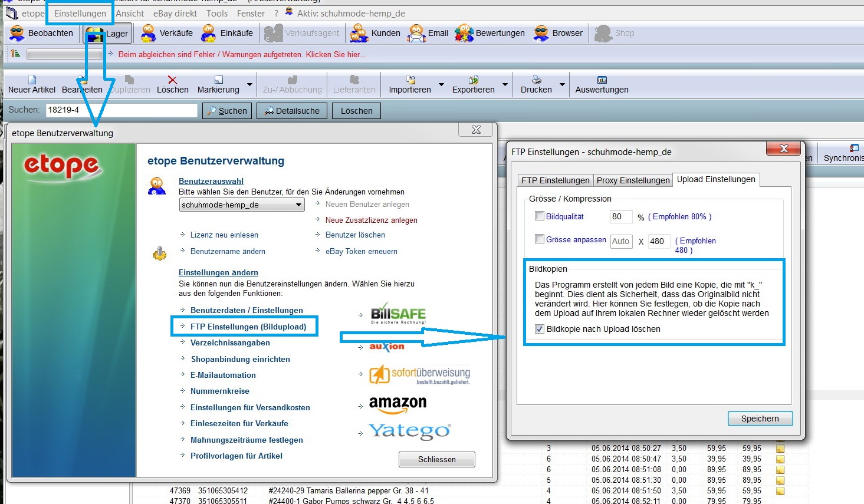This screenshot has height=504, width=864.
Task: Expand the Exportieren dropdown arrow
Action: [505, 85]
